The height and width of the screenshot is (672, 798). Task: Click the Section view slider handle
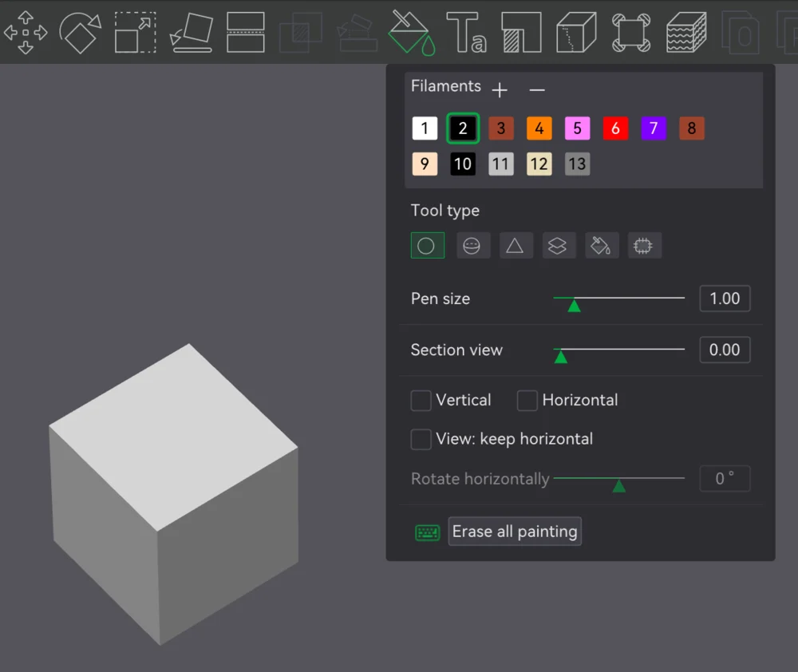561,357
